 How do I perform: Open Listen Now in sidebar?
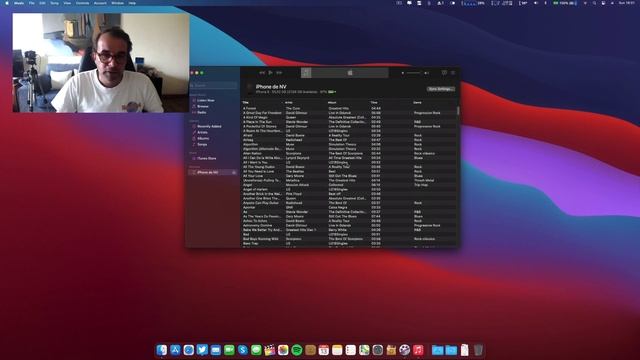[205, 100]
